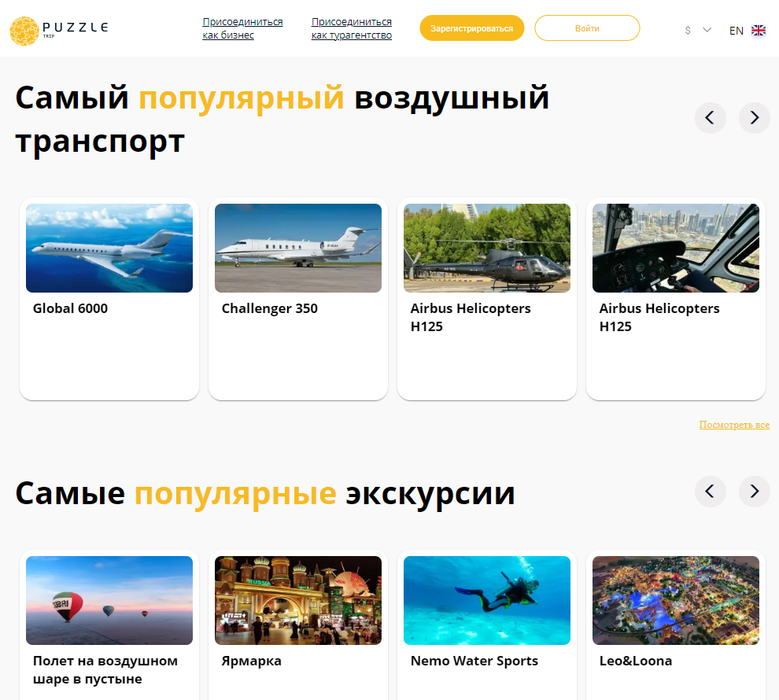The height and width of the screenshot is (700, 779).
Task: Select the Leo&Loona card title
Action: 636,661
